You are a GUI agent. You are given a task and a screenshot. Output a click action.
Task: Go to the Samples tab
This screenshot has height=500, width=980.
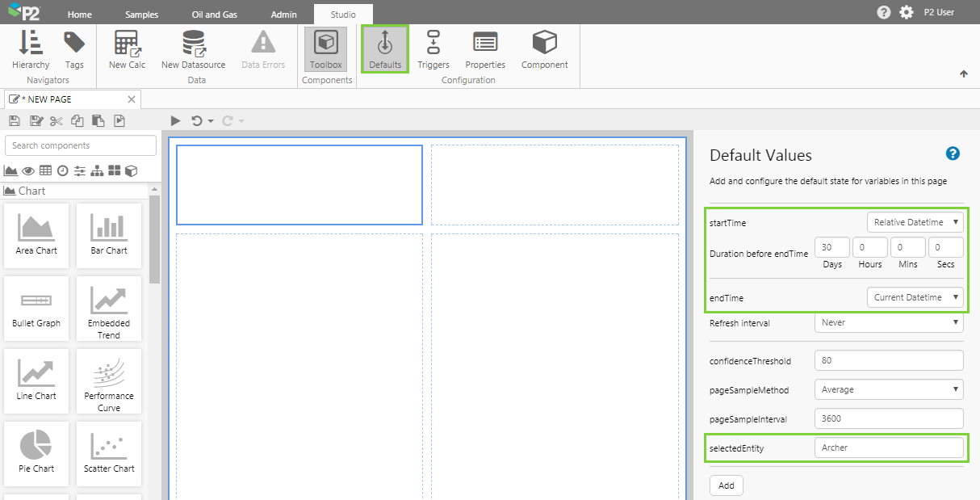pyautogui.click(x=142, y=15)
